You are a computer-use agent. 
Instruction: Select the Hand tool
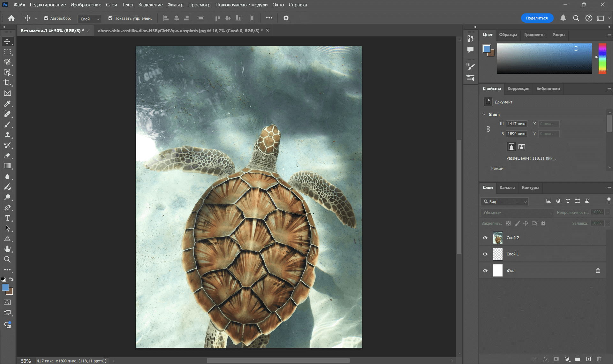click(7, 249)
